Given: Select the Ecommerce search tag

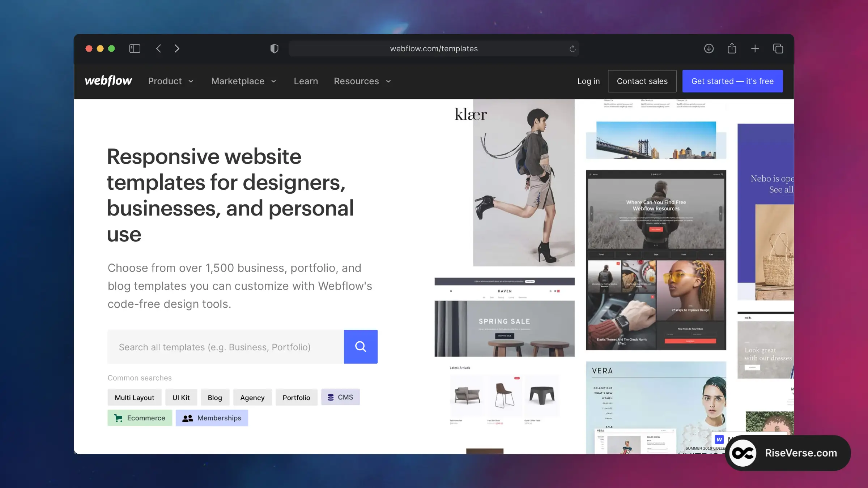Looking at the screenshot, I should (x=140, y=418).
